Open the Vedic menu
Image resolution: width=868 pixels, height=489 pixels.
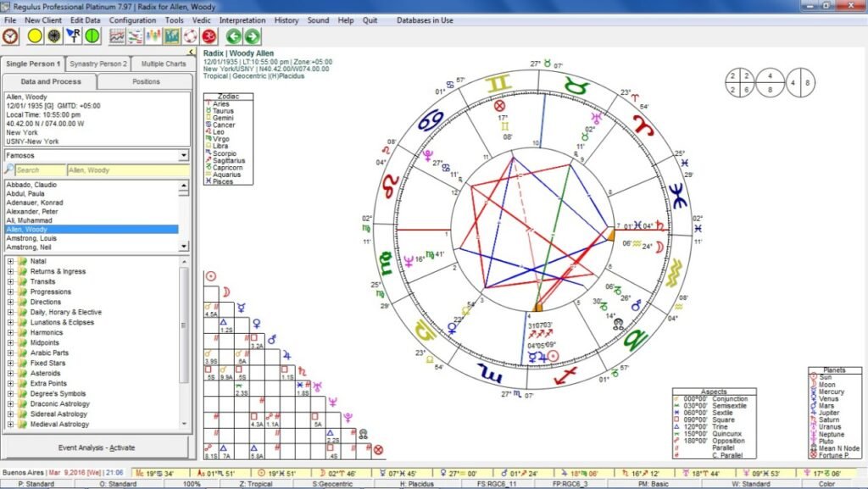tap(202, 19)
